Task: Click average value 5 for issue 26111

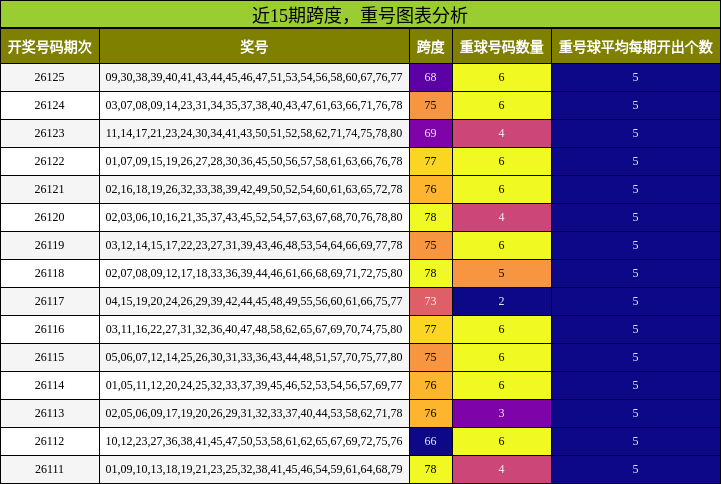Action: coord(636,470)
